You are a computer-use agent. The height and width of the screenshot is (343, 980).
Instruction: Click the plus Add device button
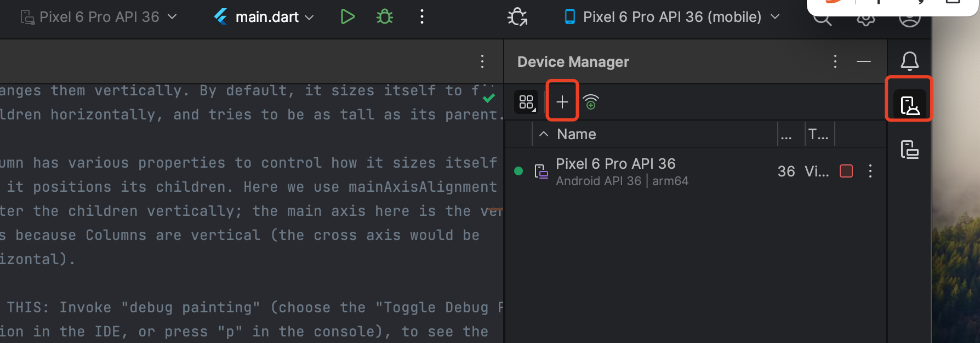562,102
